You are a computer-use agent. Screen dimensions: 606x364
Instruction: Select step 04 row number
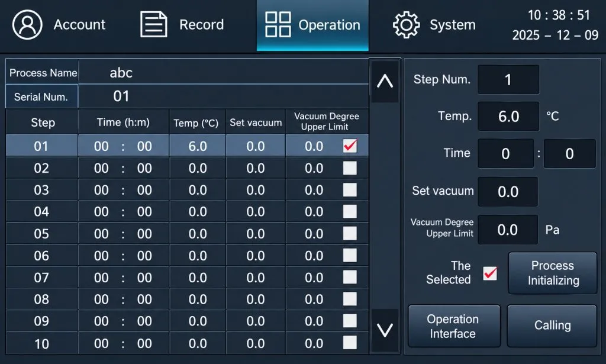tap(41, 212)
